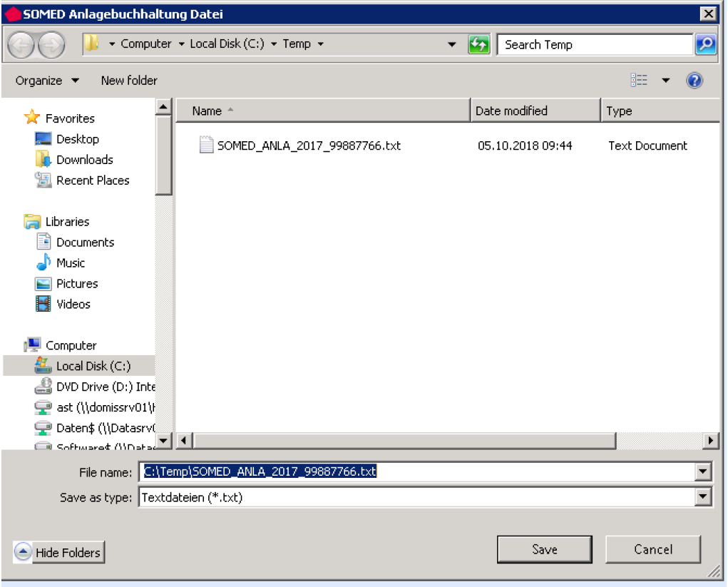
Task: Sort by Date modified column header
Action: click(535, 111)
